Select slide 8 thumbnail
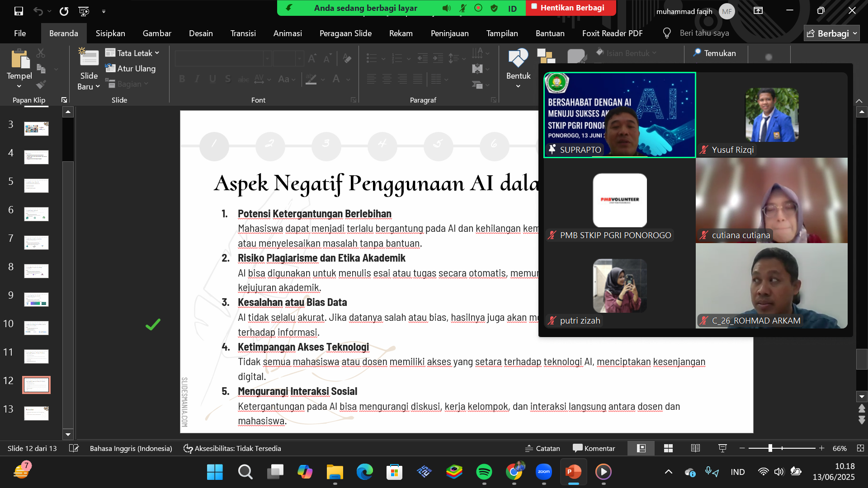 click(x=36, y=271)
